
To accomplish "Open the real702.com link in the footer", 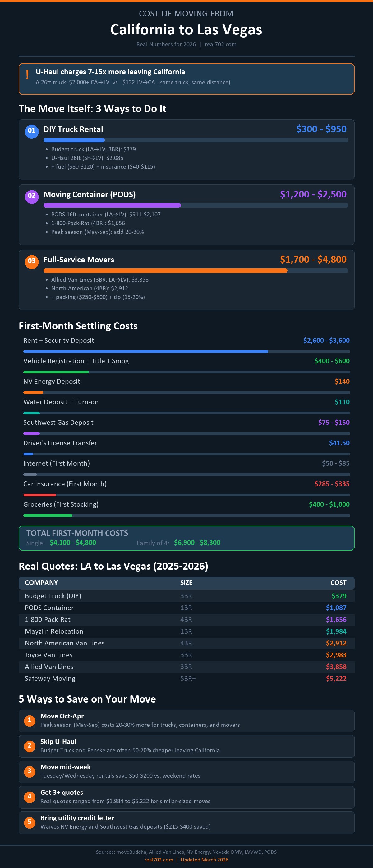I will tap(159, 860).
